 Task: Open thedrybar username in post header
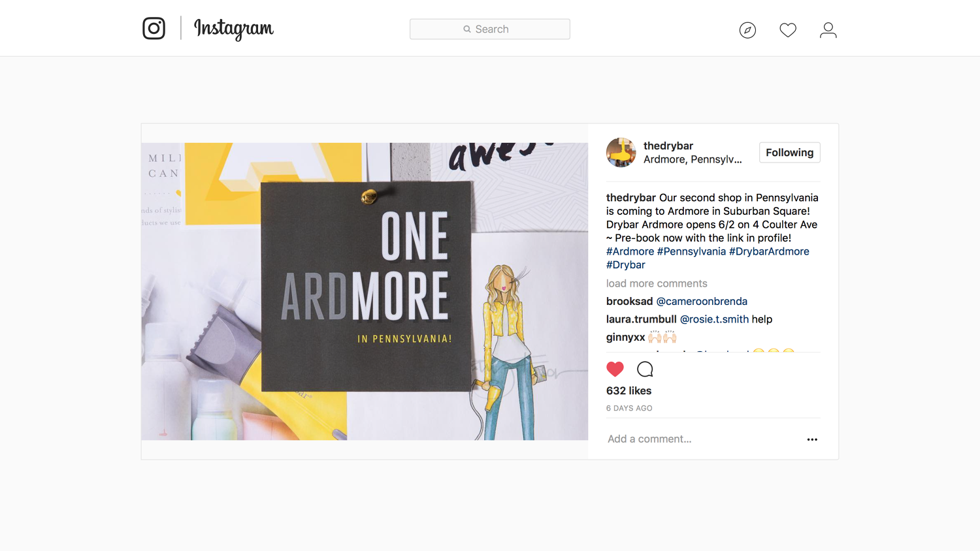668,146
